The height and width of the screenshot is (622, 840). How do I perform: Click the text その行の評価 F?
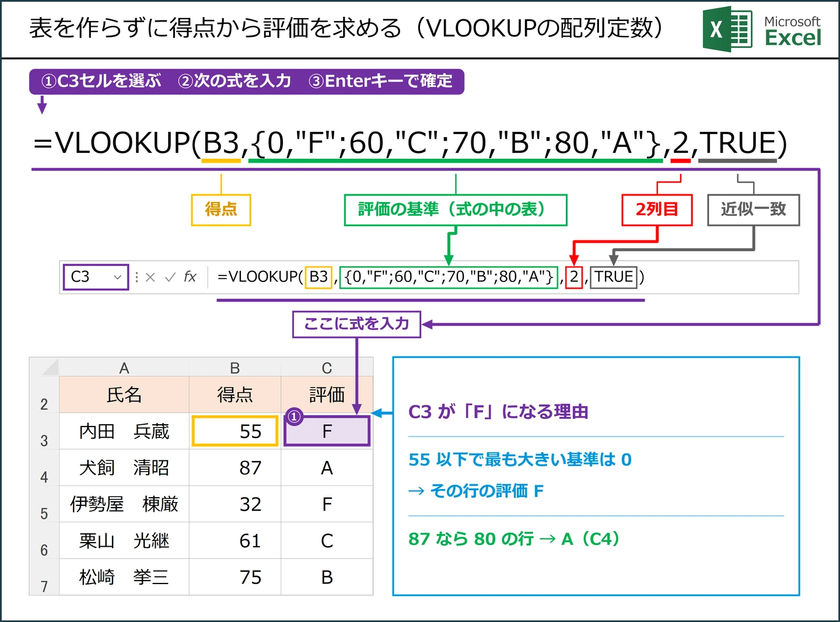(487, 491)
